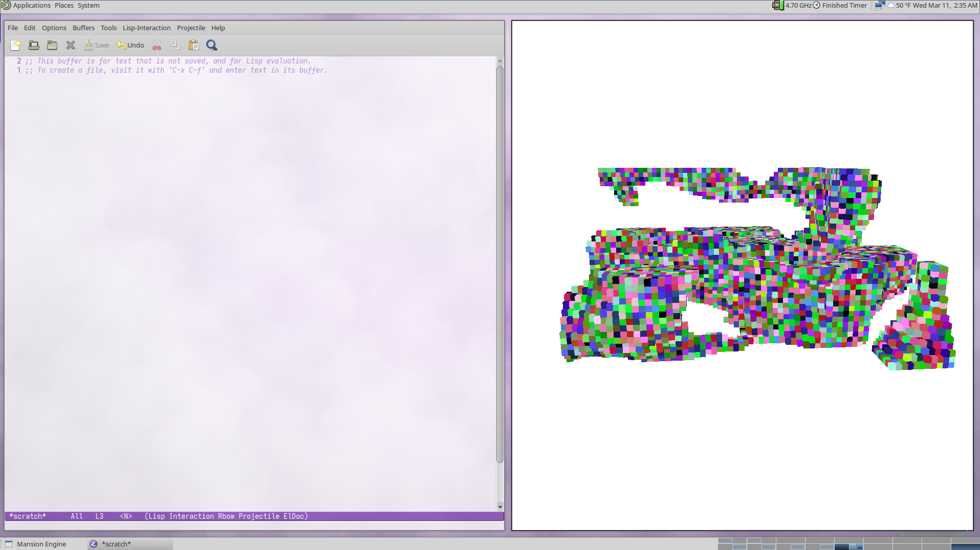This screenshot has height=550, width=980.
Task: Open the Tools menu
Action: coord(108,28)
